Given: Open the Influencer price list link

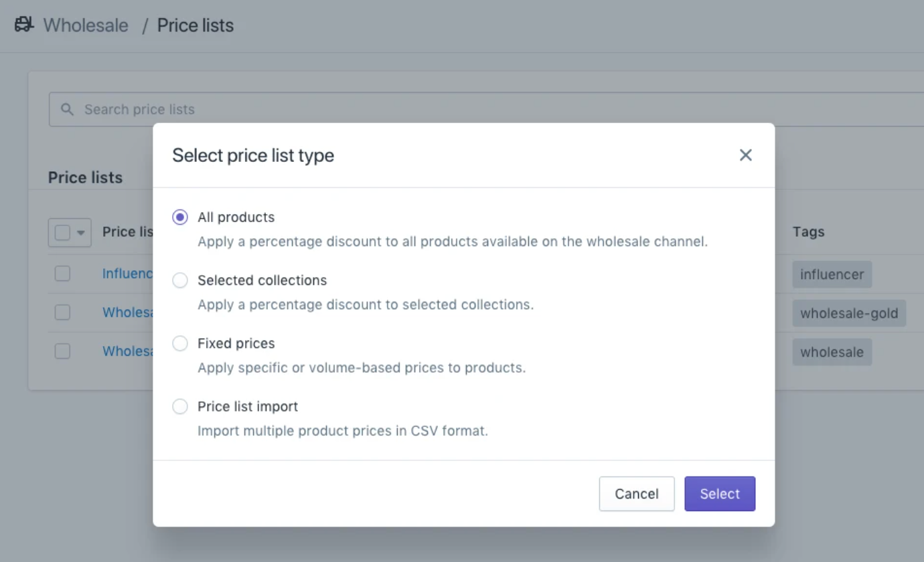Looking at the screenshot, I should pos(127,274).
